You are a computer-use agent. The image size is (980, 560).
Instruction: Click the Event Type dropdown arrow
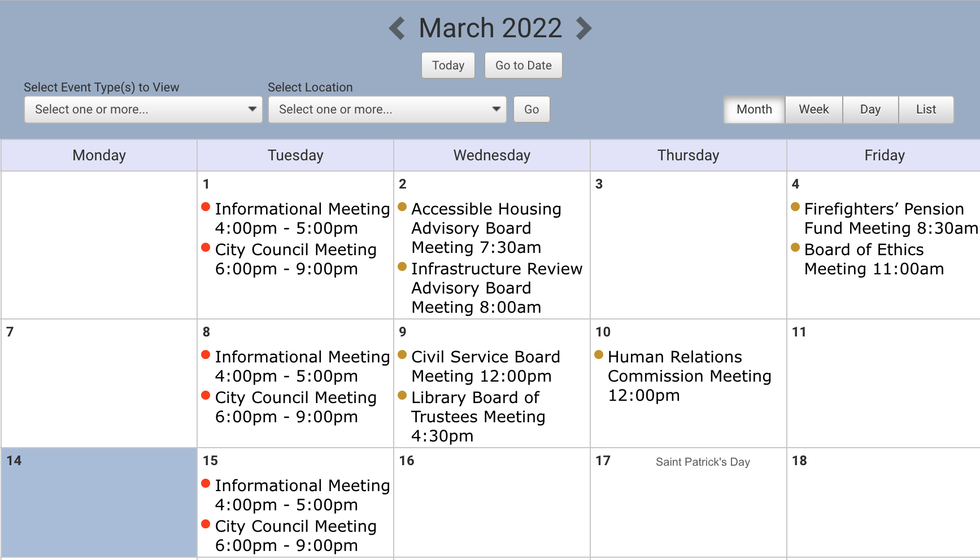252,109
